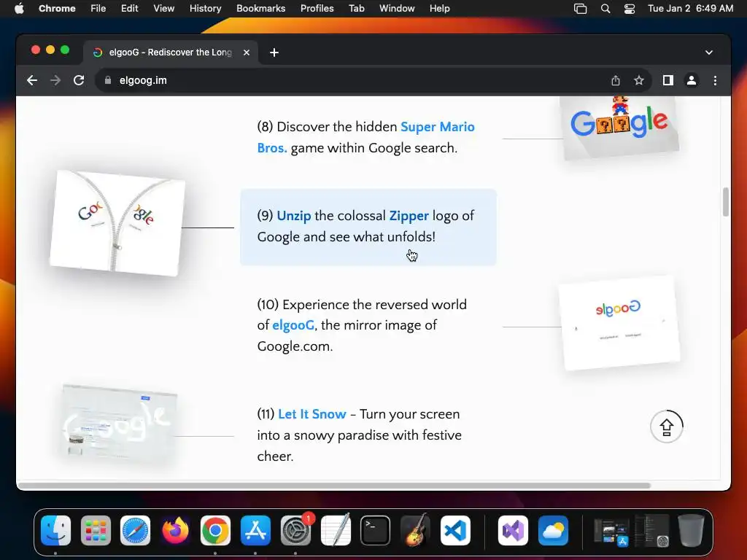Open TextEdit from the Dock
Screen dimensions: 747x560
coord(336,529)
